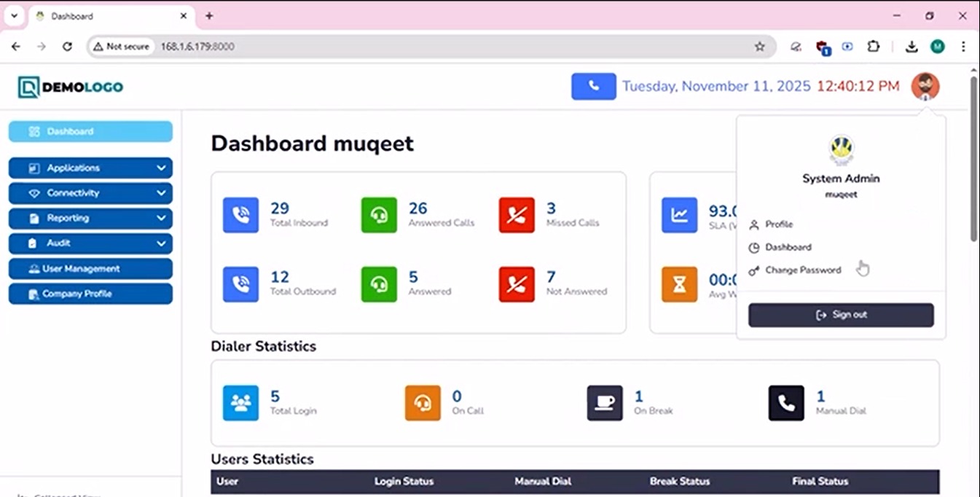This screenshot has height=497, width=980.
Task: Click the Manual Dial phone icon
Action: click(786, 403)
